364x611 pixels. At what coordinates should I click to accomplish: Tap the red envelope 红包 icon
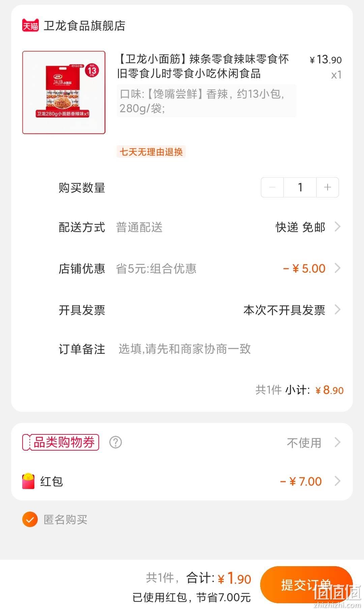28,481
